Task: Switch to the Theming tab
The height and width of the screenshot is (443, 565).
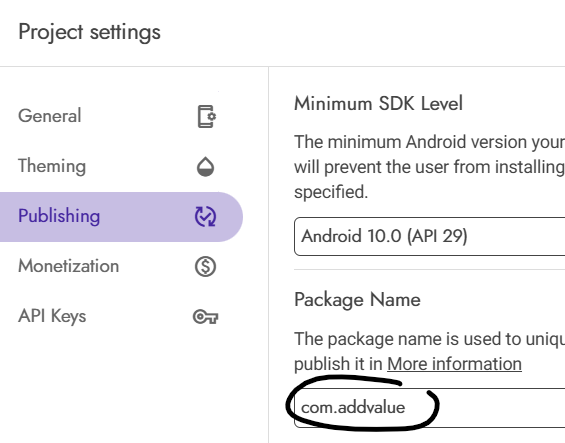Action: tap(52, 166)
